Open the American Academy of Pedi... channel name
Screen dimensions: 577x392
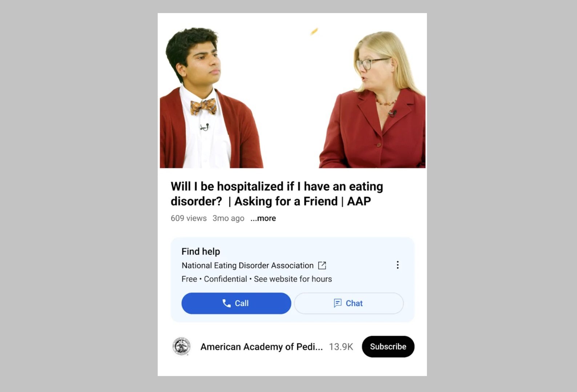point(261,347)
